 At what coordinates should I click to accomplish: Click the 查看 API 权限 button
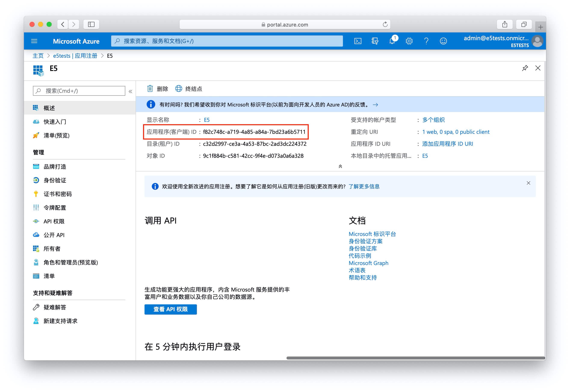(171, 309)
